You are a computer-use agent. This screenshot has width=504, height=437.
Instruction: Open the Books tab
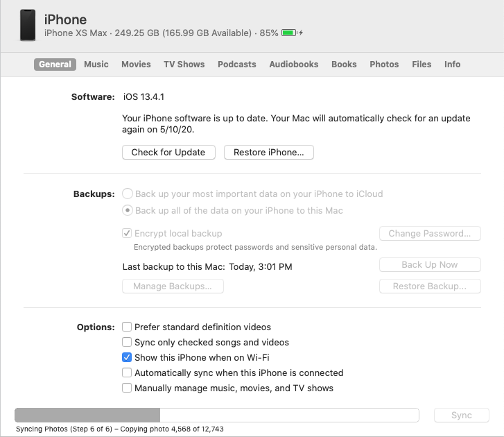tap(344, 65)
